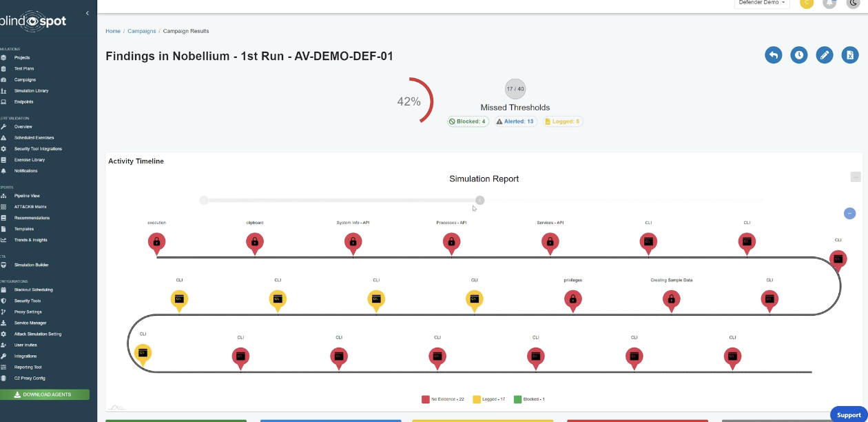The image size is (868, 422).
Task: Open the Defender Demo dropdown
Action: [762, 3]
